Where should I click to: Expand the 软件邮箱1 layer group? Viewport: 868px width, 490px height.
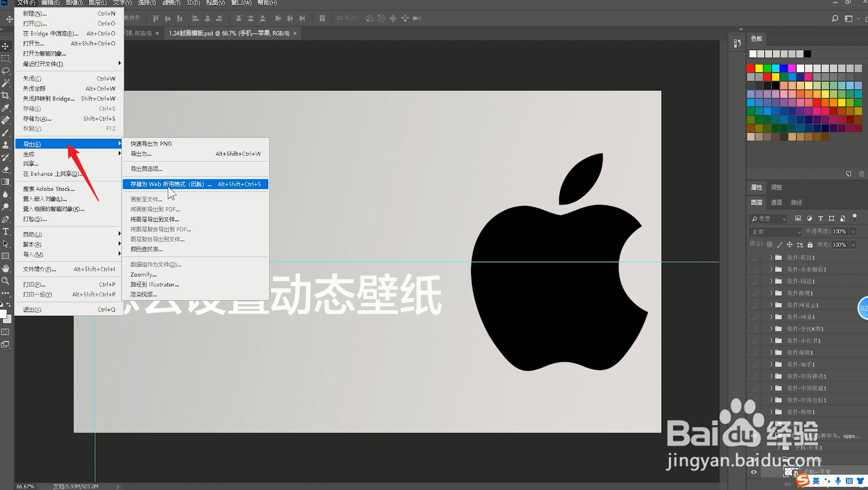pyautogui.click(x=771, y=352)
